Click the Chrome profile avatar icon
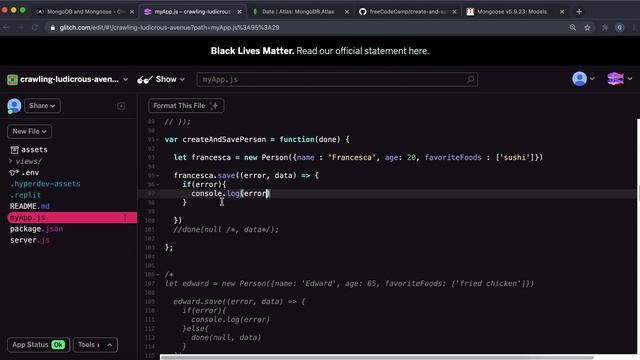 tap(620, 27)
